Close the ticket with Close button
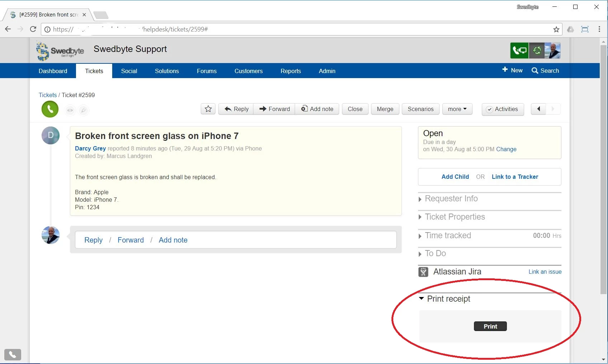Screen dimensions: 608x364 click(355, 109)
